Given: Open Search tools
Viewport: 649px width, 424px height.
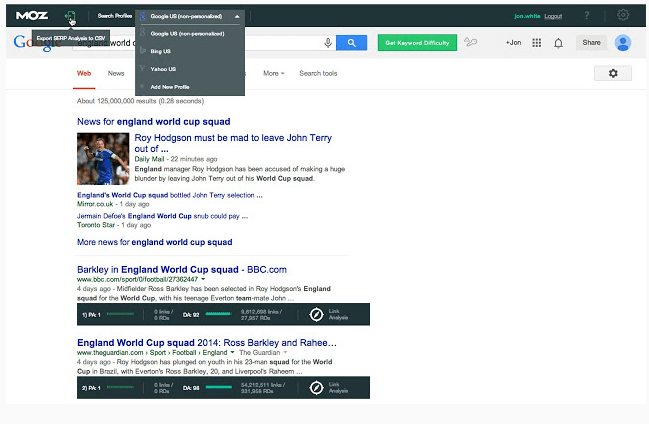Looking at the screenshot, I should pyautogui.click(x=318, y=73).
